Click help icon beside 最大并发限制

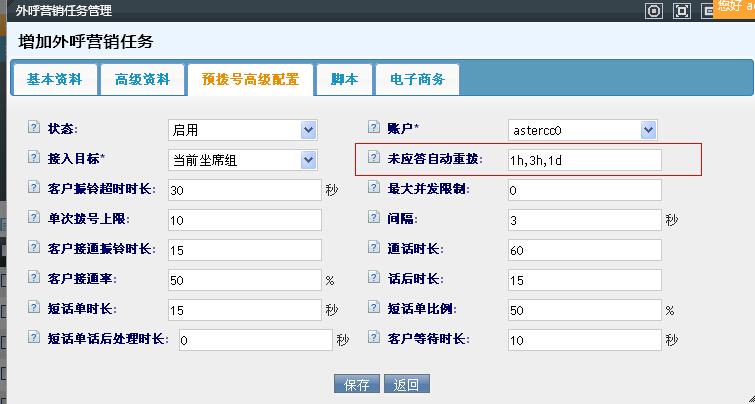click(x=374, y=188)
